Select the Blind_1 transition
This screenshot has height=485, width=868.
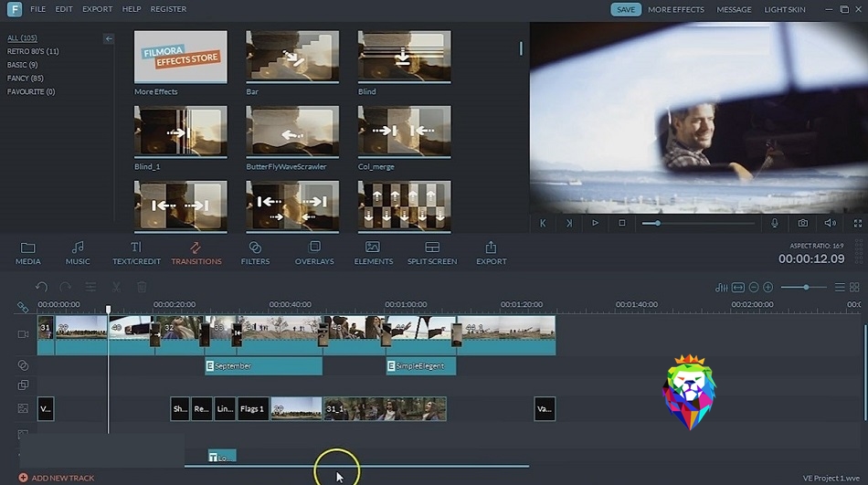click(181, 132)
